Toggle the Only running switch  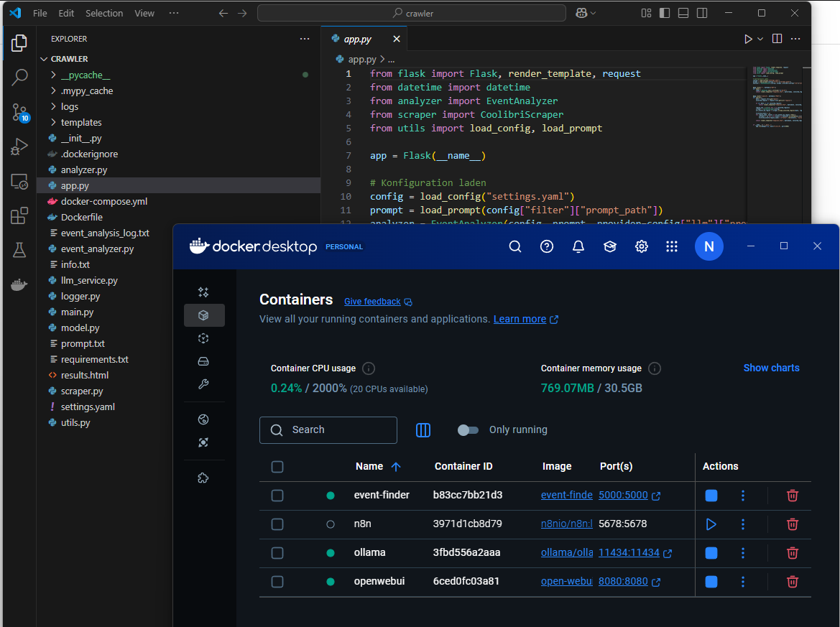(468, 429)
